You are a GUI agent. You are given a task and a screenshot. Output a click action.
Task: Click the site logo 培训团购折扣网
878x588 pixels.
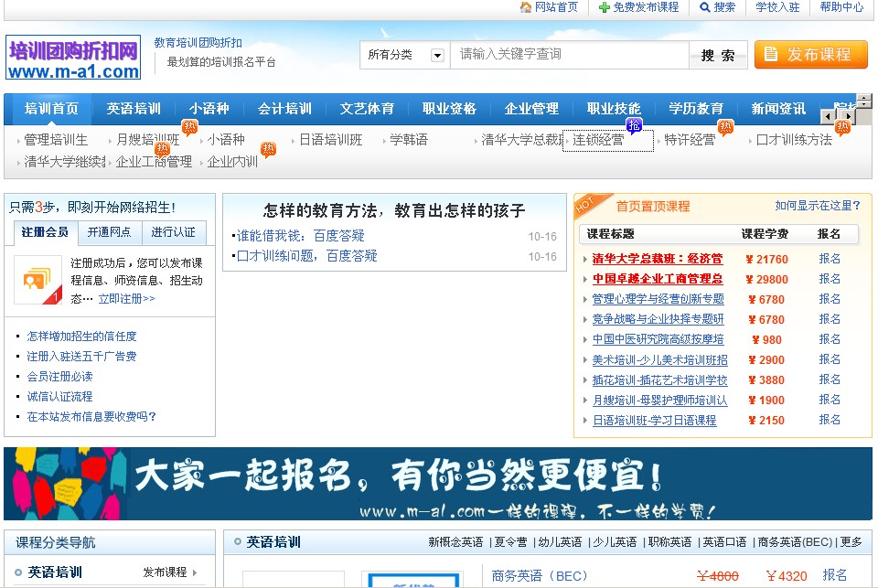74,58
